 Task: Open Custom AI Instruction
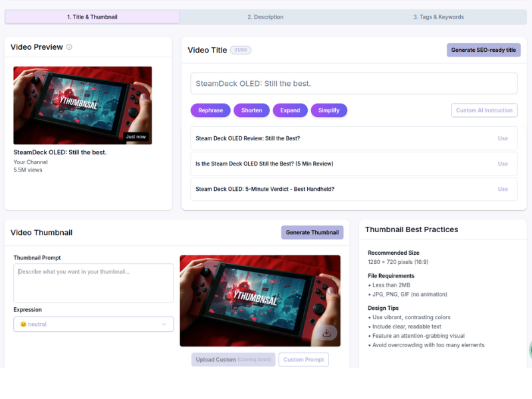point(484,110)
